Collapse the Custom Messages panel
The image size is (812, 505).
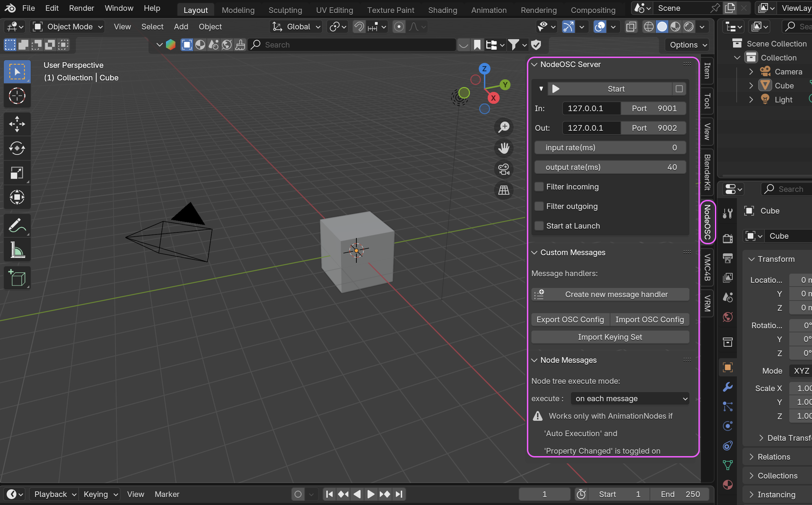point(534,253)
